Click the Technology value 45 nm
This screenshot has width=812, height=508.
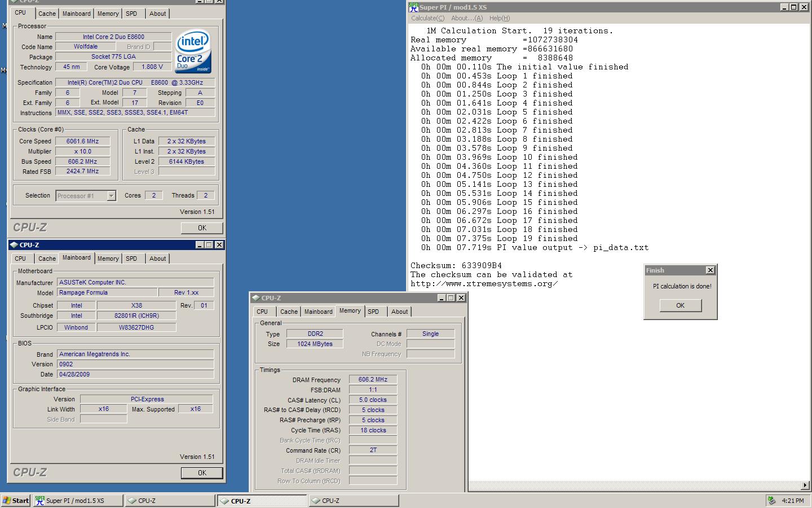[x=72, y=67]
